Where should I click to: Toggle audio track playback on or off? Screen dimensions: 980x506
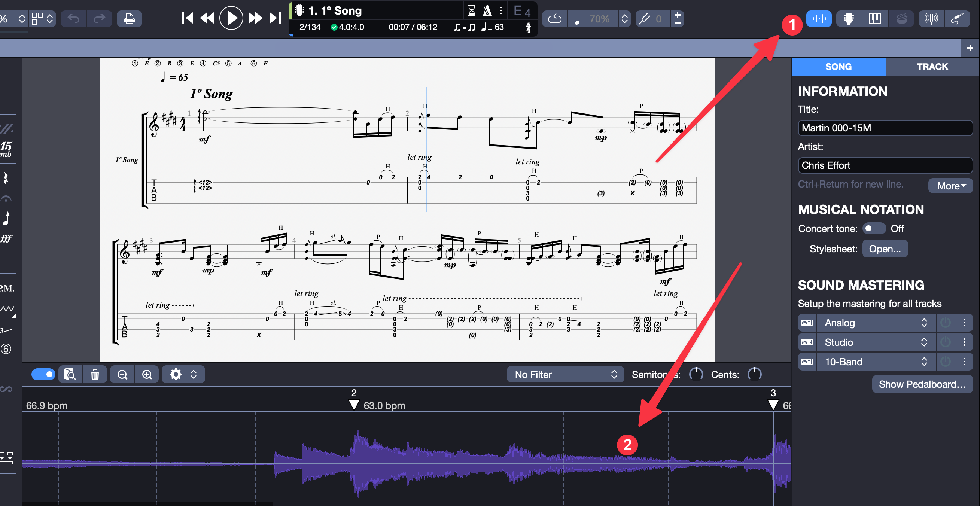(x=43, y=374)
